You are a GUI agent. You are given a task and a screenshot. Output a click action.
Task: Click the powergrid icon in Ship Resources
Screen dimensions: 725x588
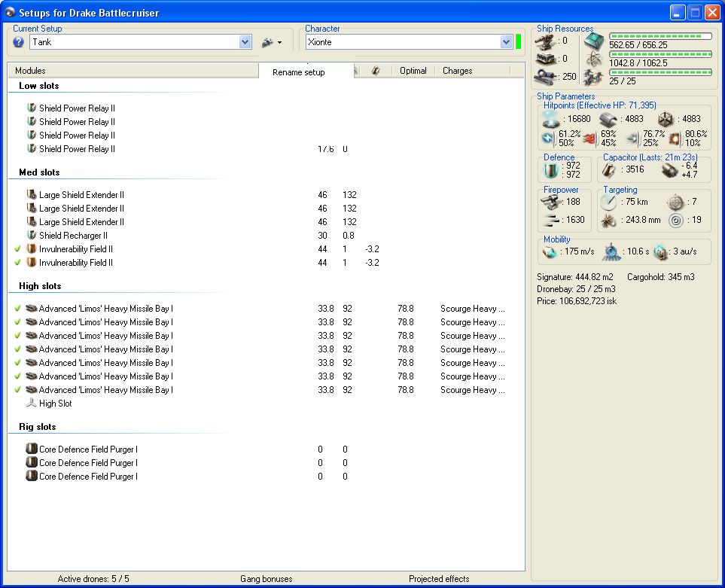594,59
